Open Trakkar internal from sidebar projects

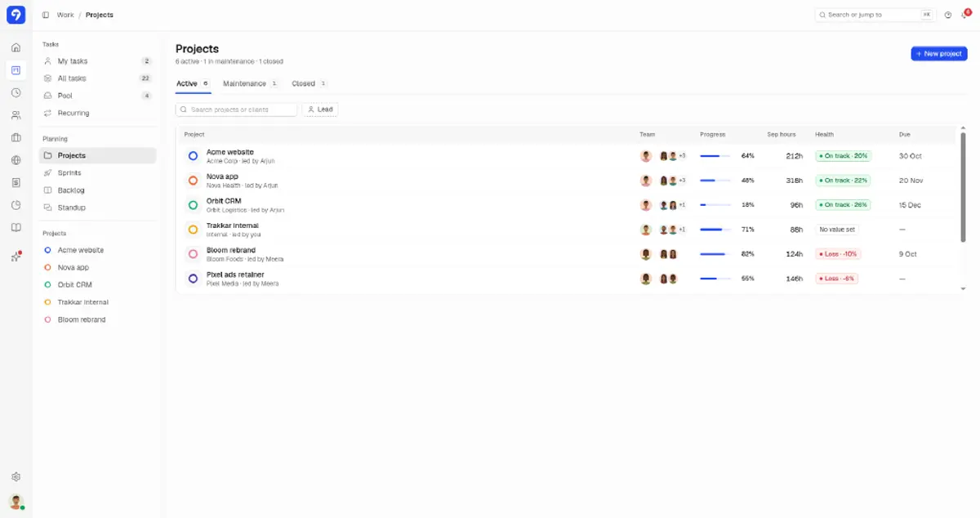[97, 302]
